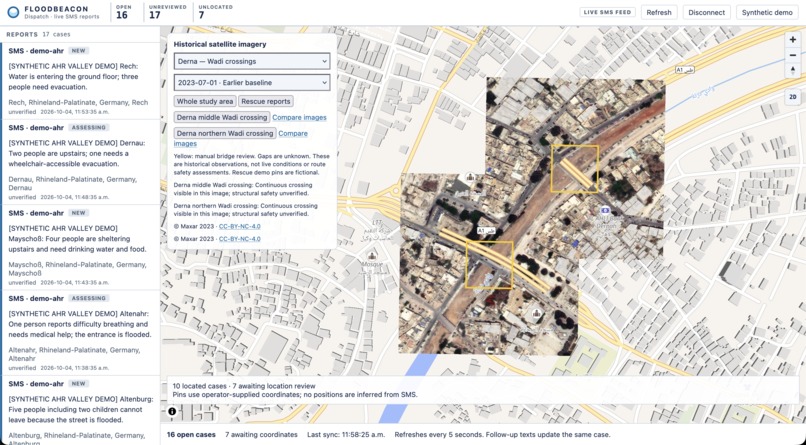
Task: Toggle the 2D map view button
Action: pos(793,97)
